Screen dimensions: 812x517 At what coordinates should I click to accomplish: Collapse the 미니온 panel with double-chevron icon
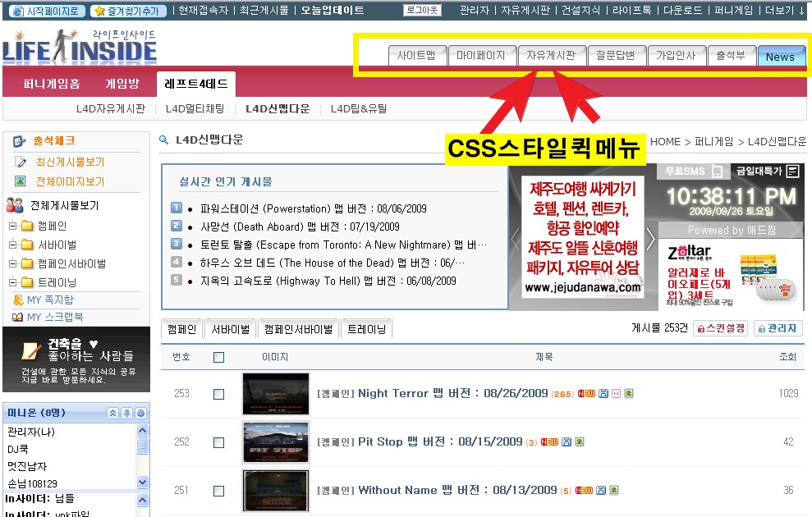[x=113, y=413]
